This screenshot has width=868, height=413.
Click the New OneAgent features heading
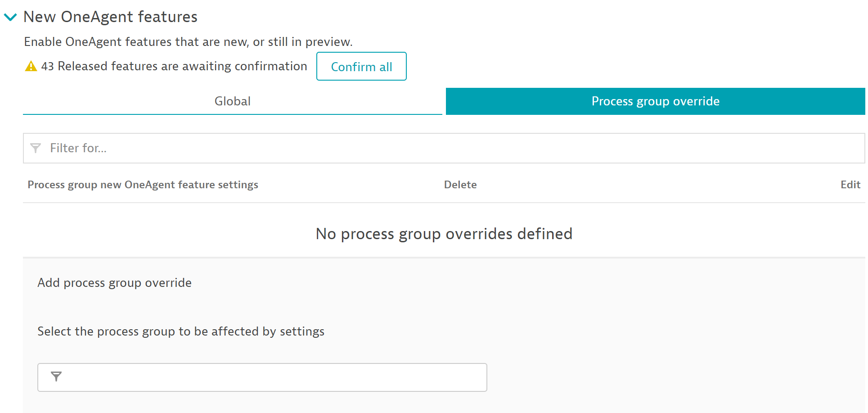click(110, 17)
